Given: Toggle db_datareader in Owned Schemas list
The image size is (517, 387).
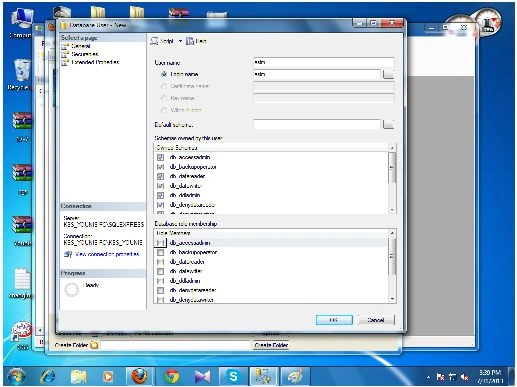Looking at the screenshot, I should [160, 176].
